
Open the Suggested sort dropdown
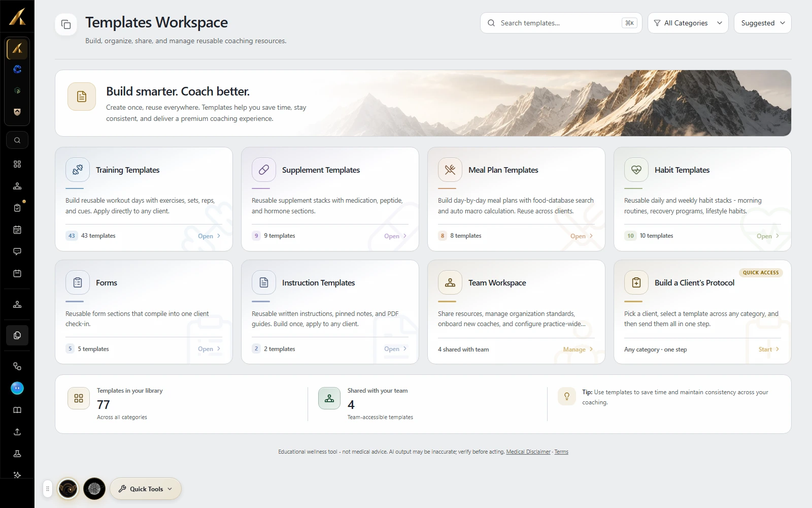[763, 23]
